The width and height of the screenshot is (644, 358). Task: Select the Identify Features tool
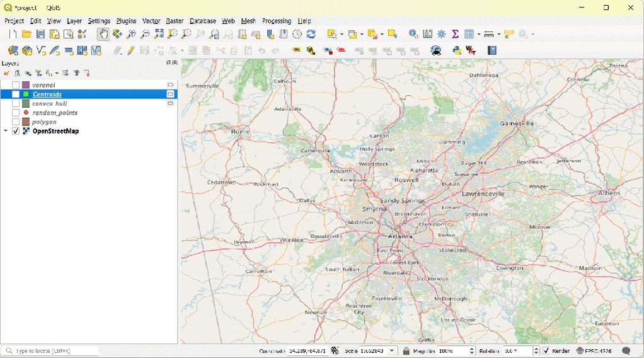413,34
